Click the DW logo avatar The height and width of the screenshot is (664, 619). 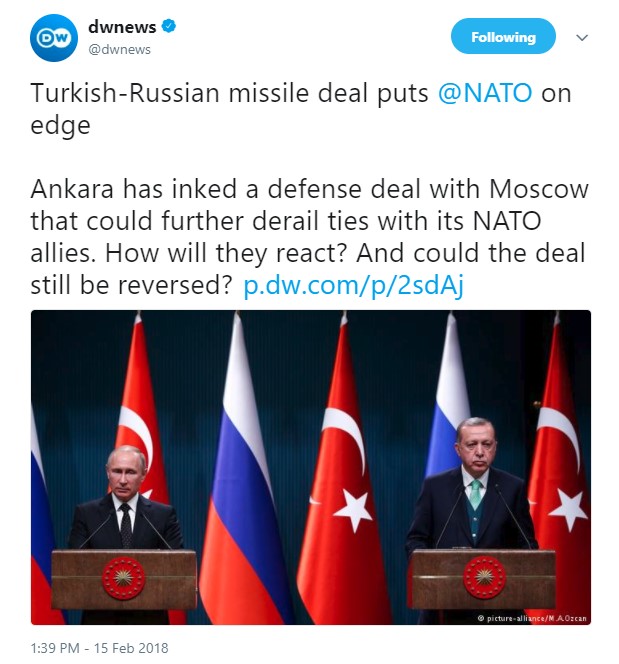coord(50,39)
